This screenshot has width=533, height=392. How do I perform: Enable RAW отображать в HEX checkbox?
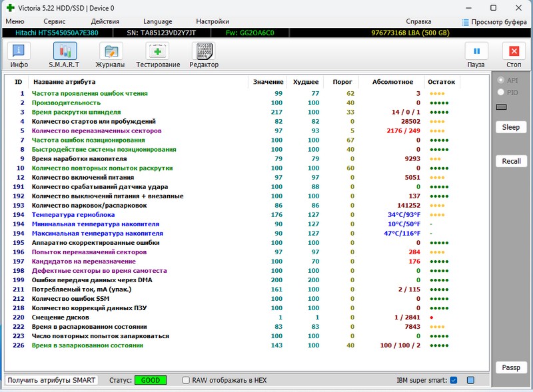187,380
